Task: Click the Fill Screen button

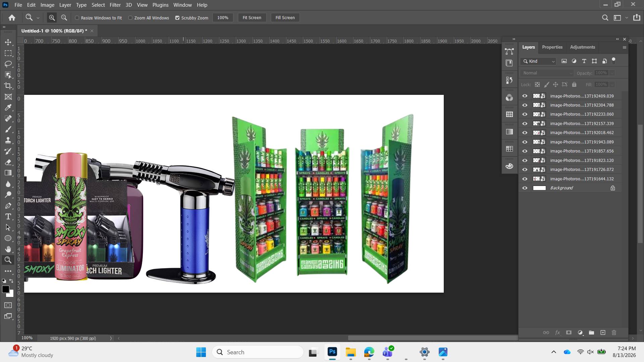Action: [285, 18]
